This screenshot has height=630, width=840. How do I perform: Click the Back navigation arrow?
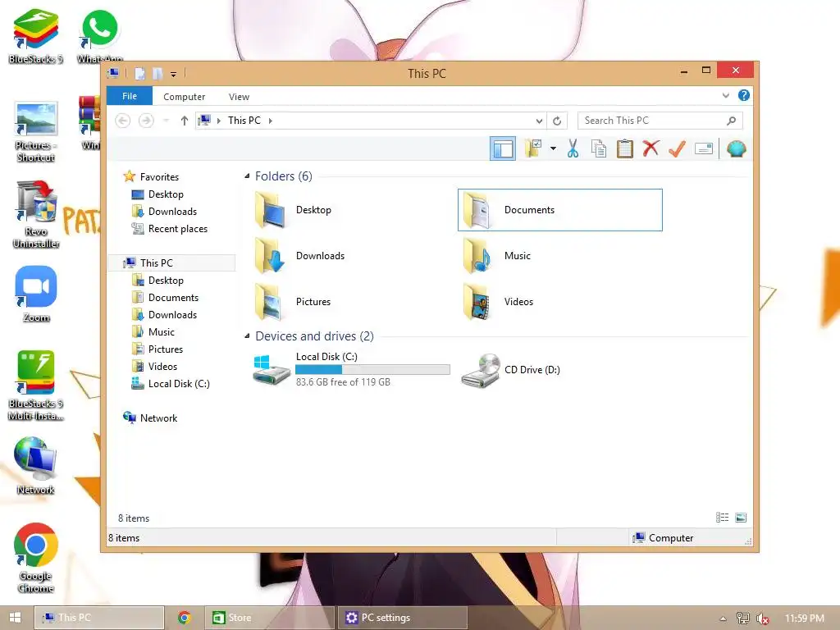tap(123, 121)
